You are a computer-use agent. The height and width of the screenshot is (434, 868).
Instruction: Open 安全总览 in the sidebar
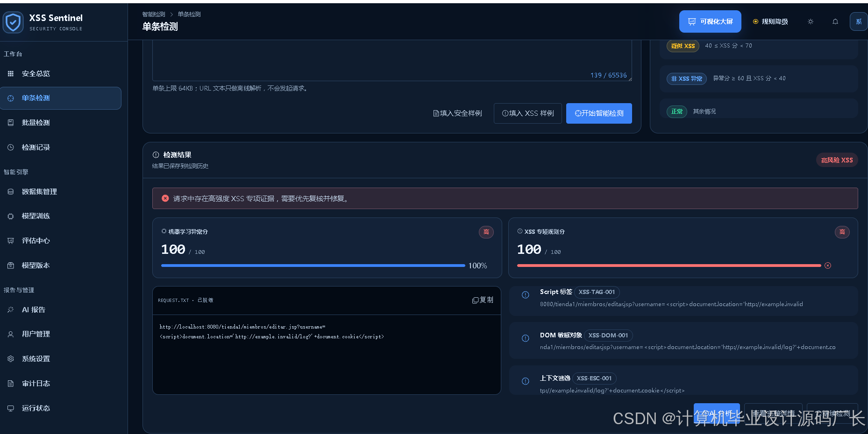tap(61, 74)
